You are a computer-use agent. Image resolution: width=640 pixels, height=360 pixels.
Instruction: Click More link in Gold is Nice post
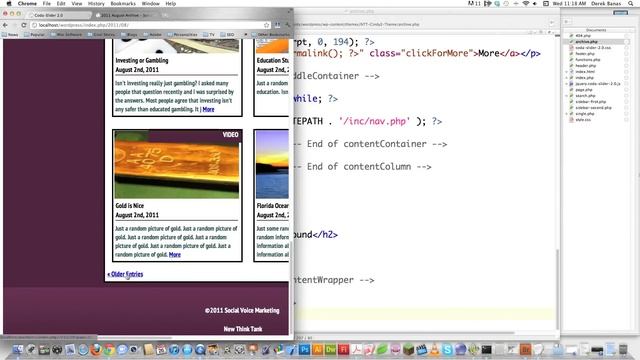175,255
